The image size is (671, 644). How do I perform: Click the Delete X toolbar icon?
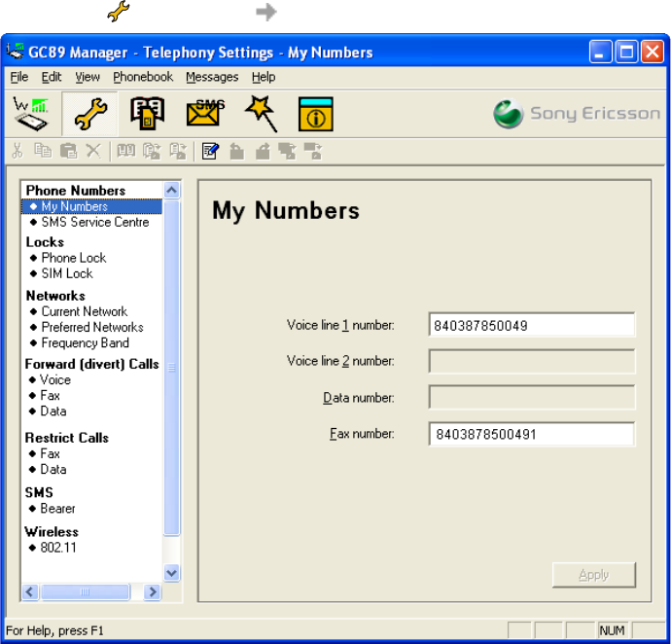click(93, 151)
